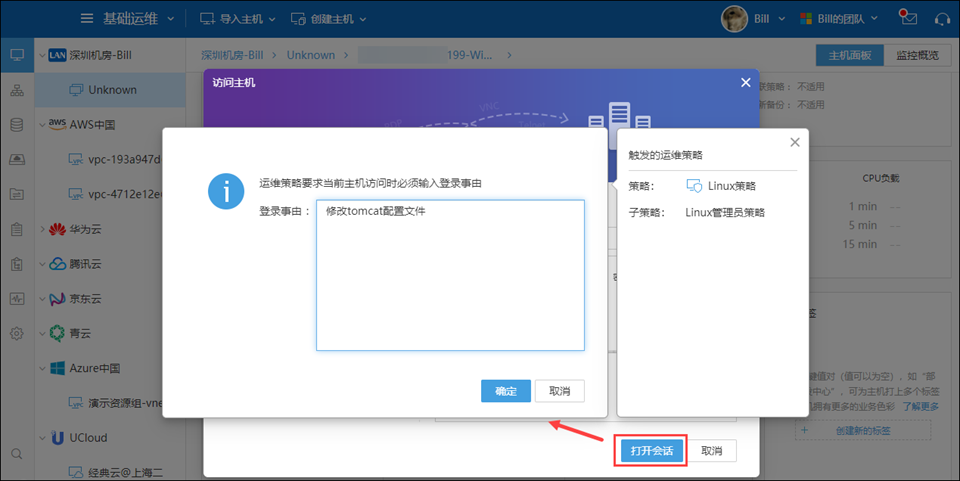Collapse the AWS中国 tree node
Viewport: 960px width, 481px height.
[42, 125]
